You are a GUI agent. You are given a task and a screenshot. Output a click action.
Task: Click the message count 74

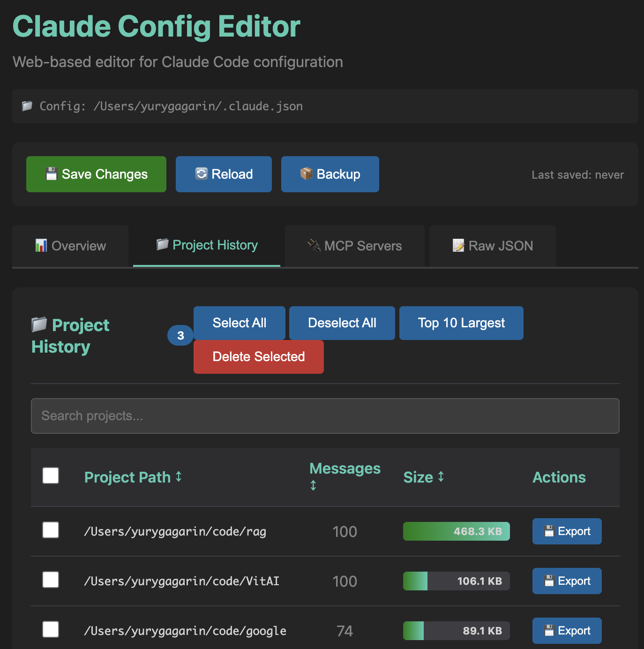click(345, 631)
